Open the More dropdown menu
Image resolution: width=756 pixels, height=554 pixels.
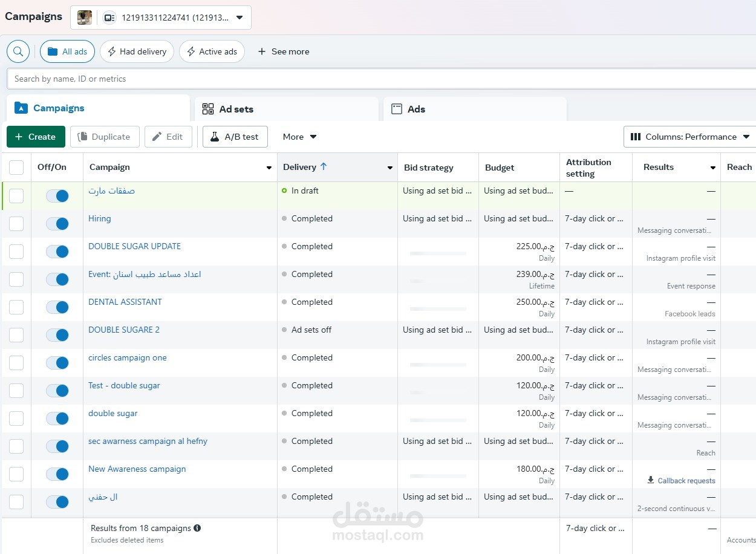299,137
